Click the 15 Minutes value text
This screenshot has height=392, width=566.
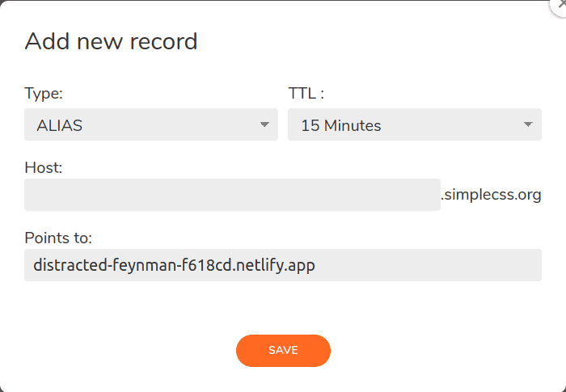point(341,125)
